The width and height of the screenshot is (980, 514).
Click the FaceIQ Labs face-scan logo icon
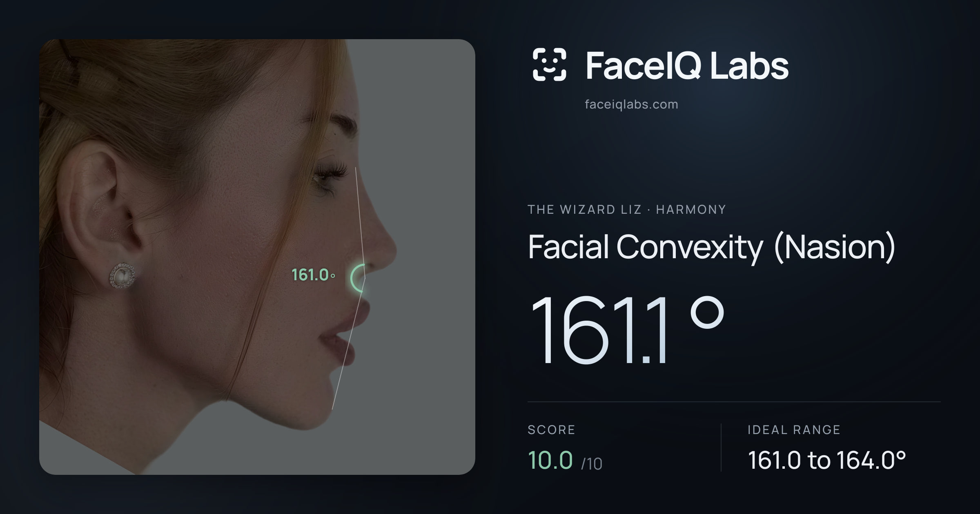point(550,64)
